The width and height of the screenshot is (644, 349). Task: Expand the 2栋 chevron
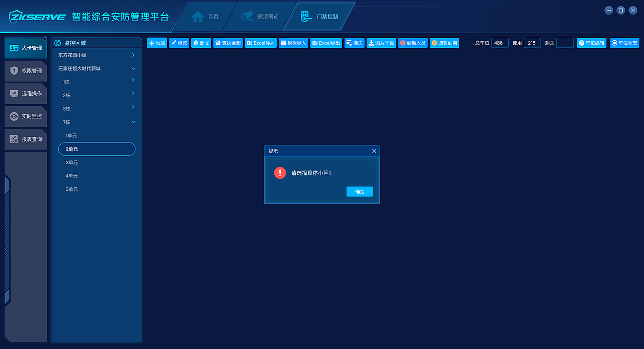point(133,93)
